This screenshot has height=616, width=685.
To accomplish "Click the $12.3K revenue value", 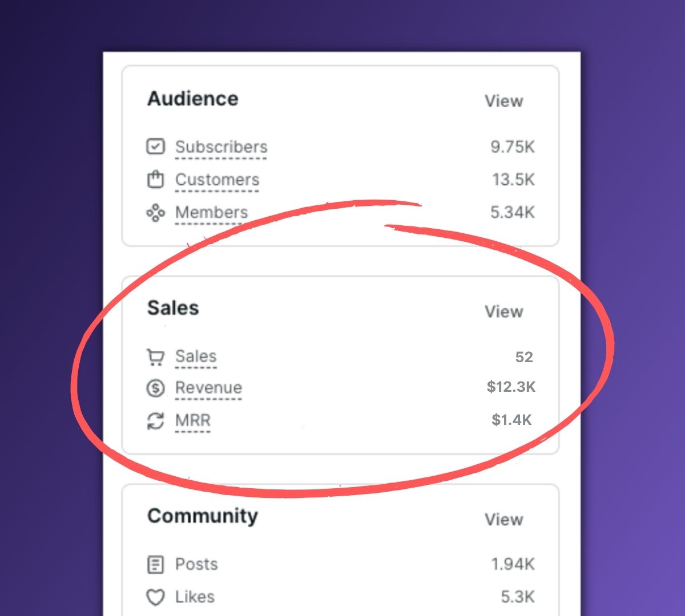I will tap(511, 387).
